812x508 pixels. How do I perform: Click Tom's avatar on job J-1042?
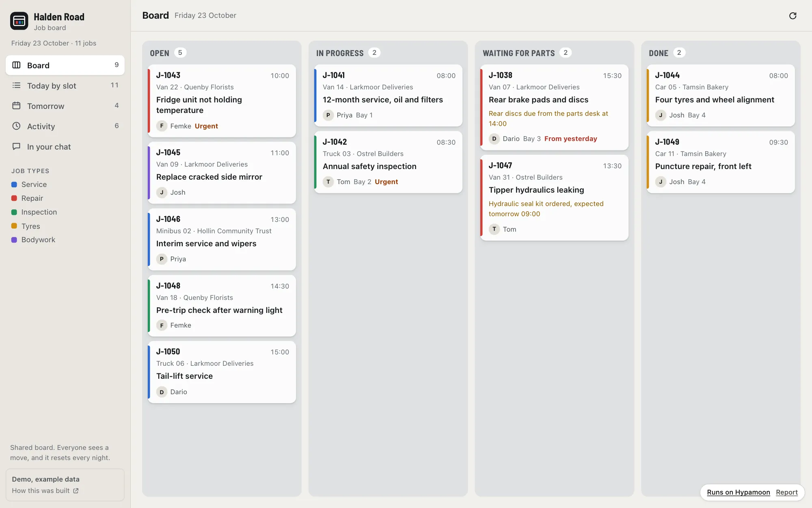pyautogui.click(x=328, y=182)
